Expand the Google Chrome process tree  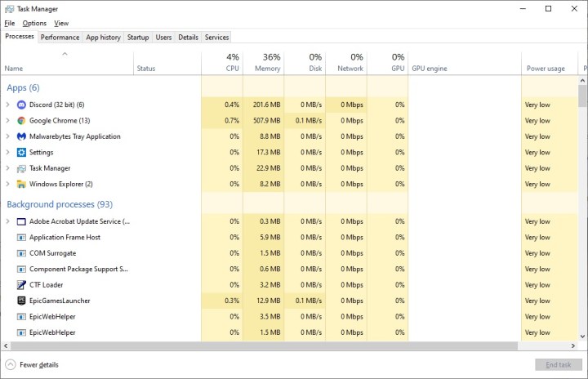pyautogui.click(x=8, y=121)
